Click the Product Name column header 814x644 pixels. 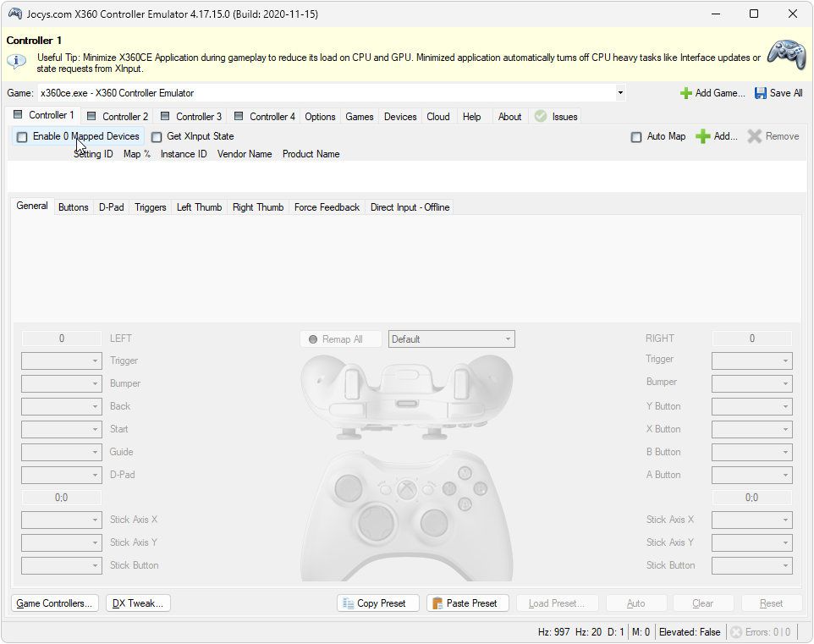tap(311, 154)
